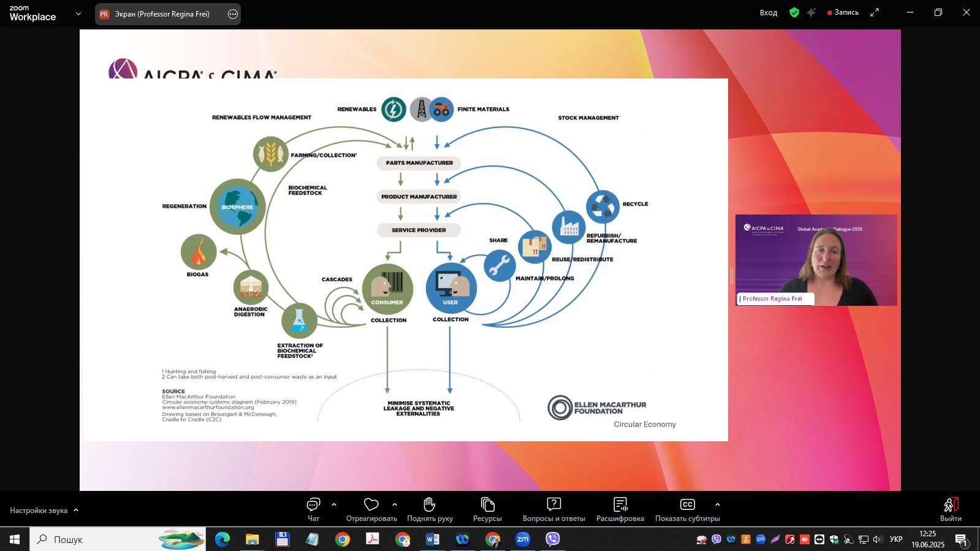This screenshot has width=980, height=551.
Task: Open the network tray icon
Action: 864,539
